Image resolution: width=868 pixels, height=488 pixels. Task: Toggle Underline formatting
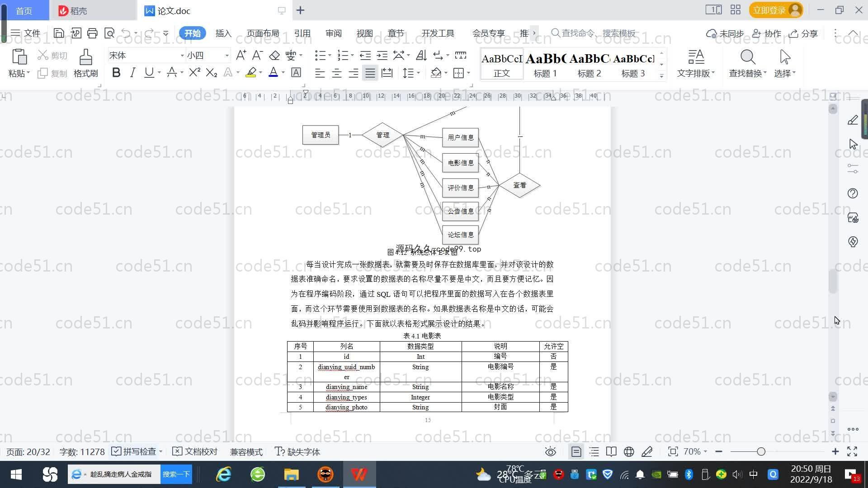coord(149,72)
